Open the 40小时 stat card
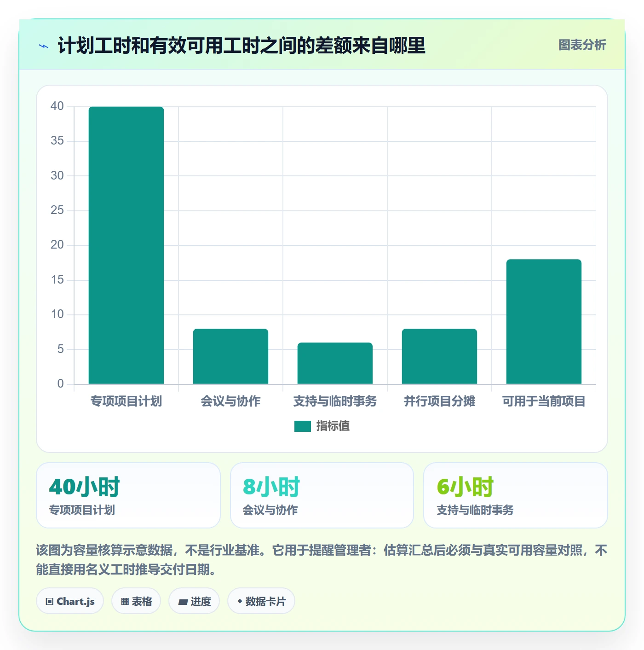The width and height of the screenshot is (644, 650). [128, 495]
